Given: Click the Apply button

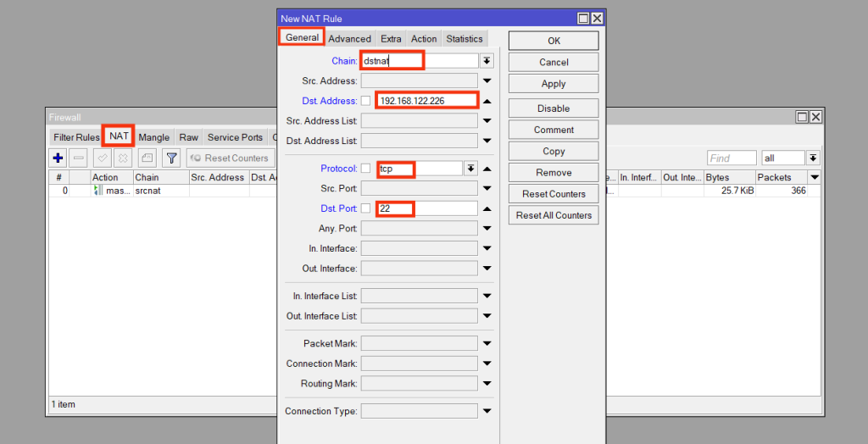Looking at the screenshot, I should [554, 84].
